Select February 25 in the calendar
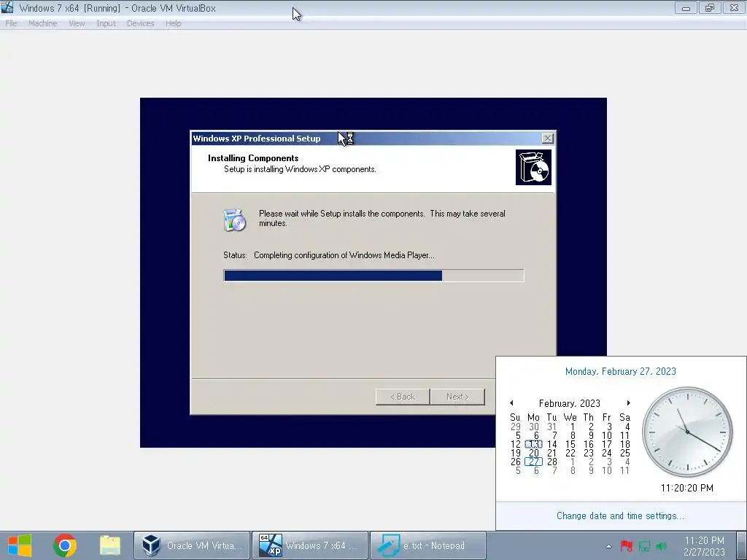 (x=624, y=452)
